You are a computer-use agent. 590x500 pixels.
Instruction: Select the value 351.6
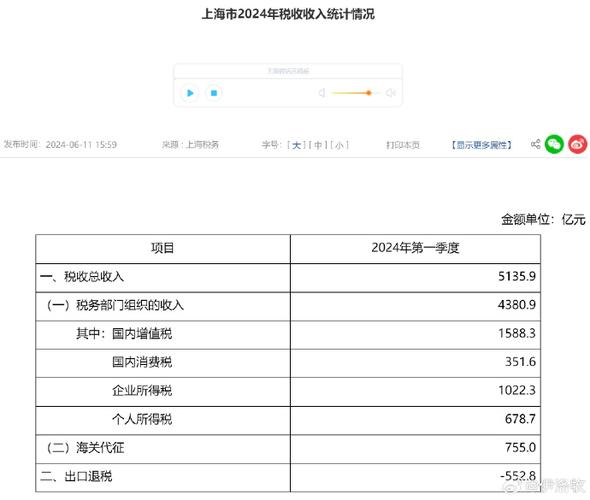click(520, 362)
